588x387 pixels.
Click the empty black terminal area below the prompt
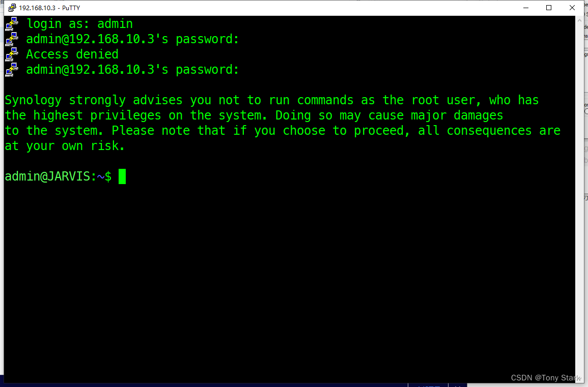[289, 281]
